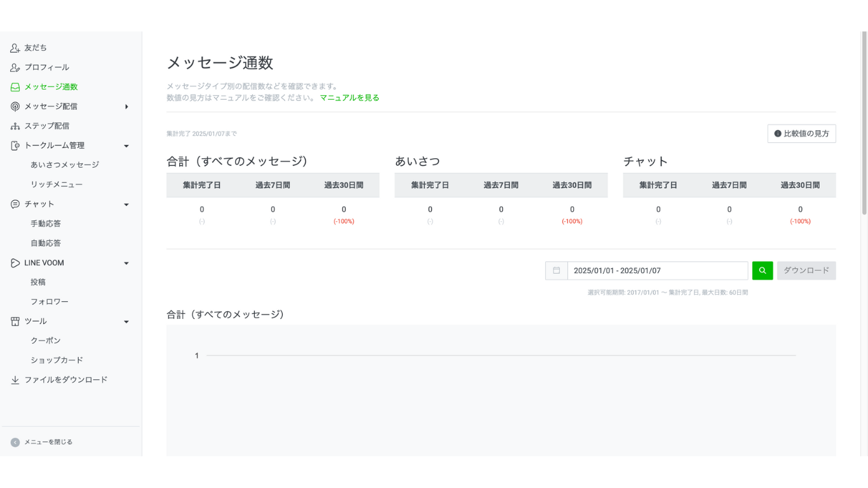Click the LINE VOOM play icon
Screen dimensions: 868x488
pyautogui.click(x=15, y=263)
